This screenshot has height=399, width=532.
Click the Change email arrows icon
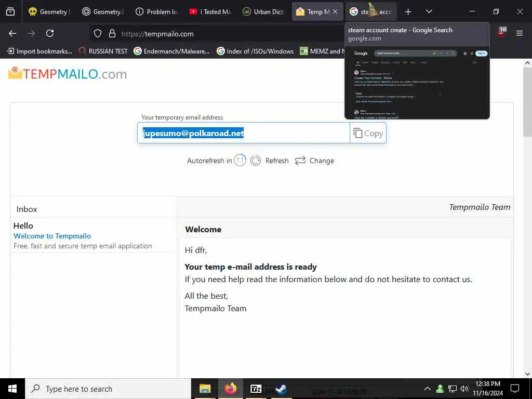tap(300, 161)
